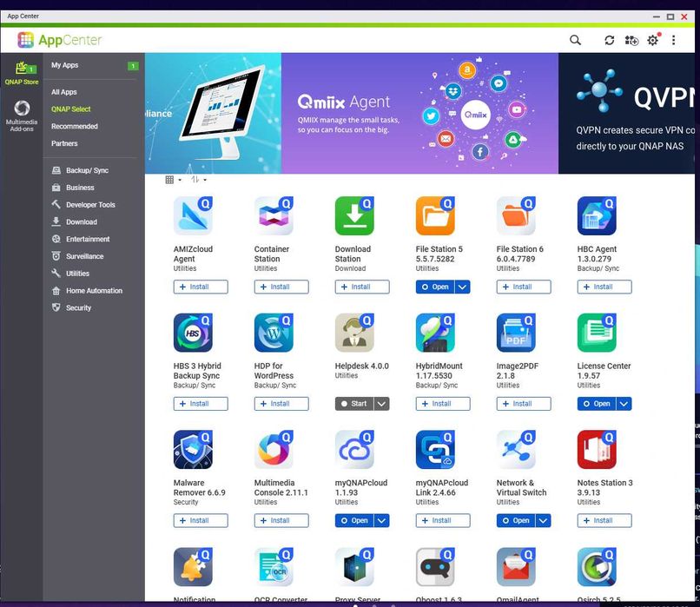700x607 pixels.
Task: Open the HBS 3 Hybrid Backup Sync icon
Action: point(193,333)
